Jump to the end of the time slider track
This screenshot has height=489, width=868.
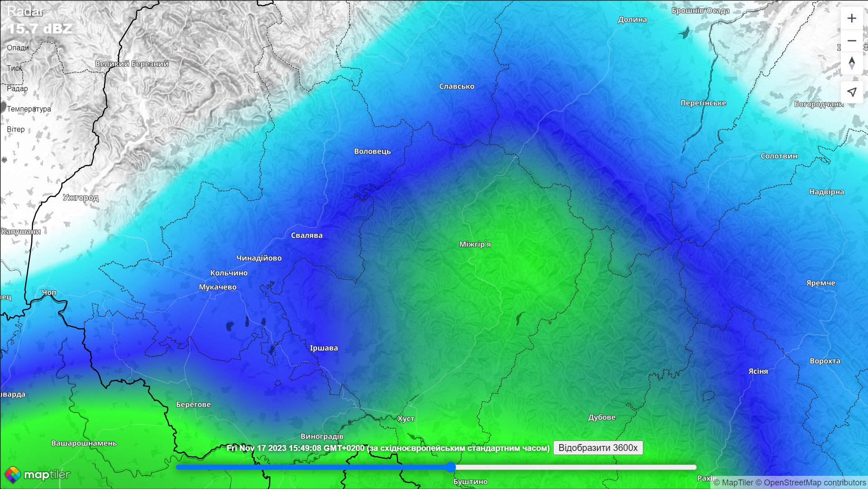[x=695, y=467]
